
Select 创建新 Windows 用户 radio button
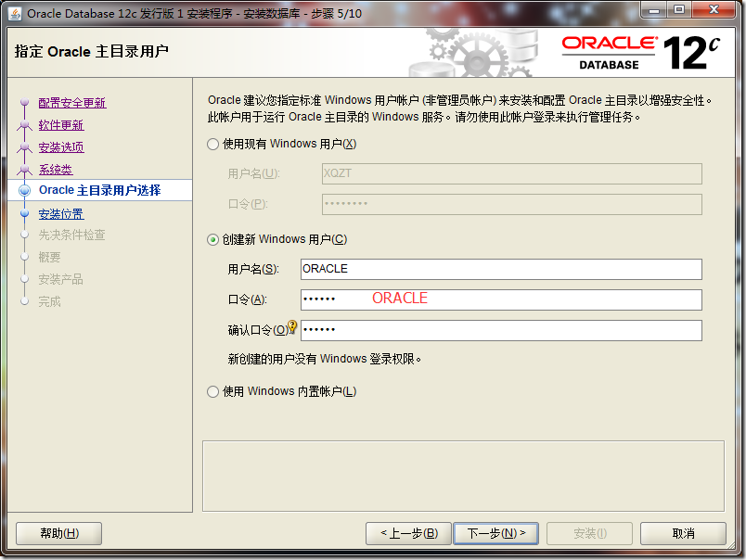212,239
